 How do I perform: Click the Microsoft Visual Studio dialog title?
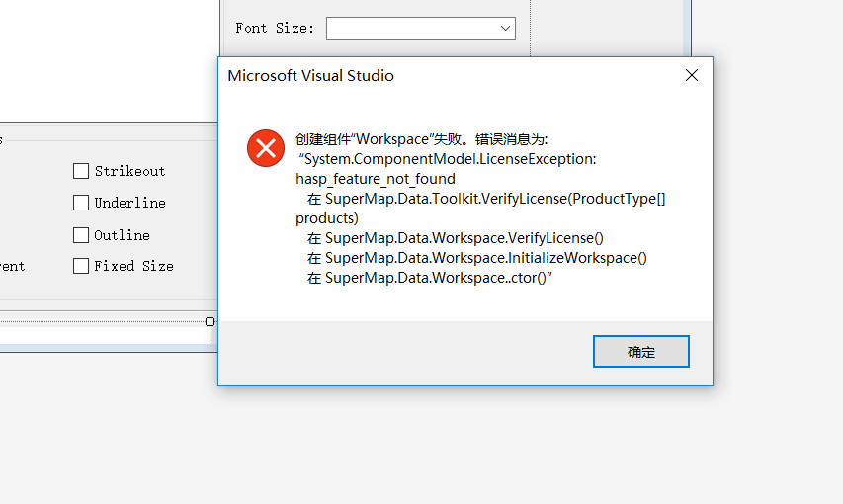pyautogui.click(x=310, y=76)
